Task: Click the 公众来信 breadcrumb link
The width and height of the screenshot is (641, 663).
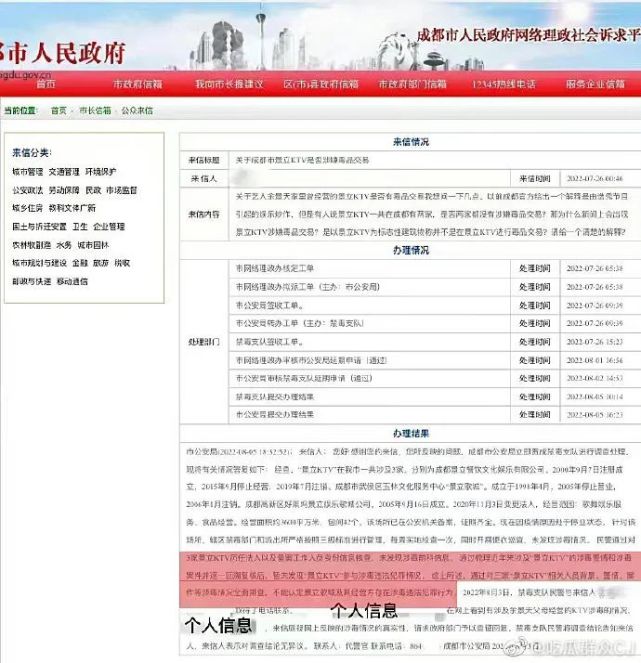Action: point(137,111)
